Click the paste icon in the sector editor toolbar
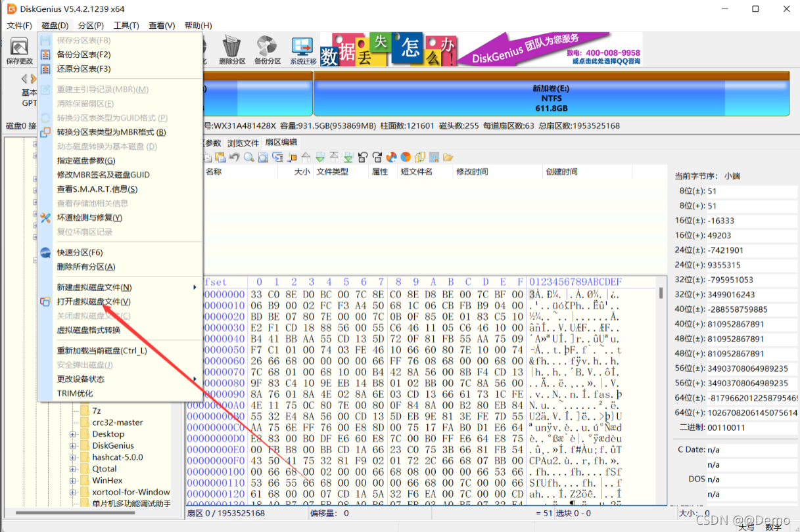Image resolution: width=800 pixels, height=532 pixels. click(220, 158)
